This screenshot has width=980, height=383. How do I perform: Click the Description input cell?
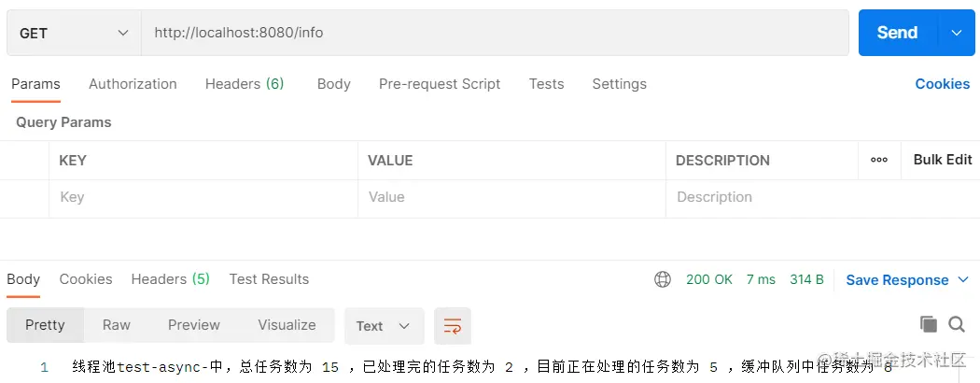pyautogui.click(x=822, y=198)
